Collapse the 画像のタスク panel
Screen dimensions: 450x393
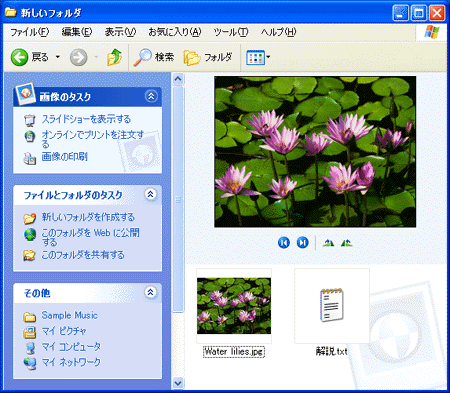pyautogui.click(x=151, y=96)
